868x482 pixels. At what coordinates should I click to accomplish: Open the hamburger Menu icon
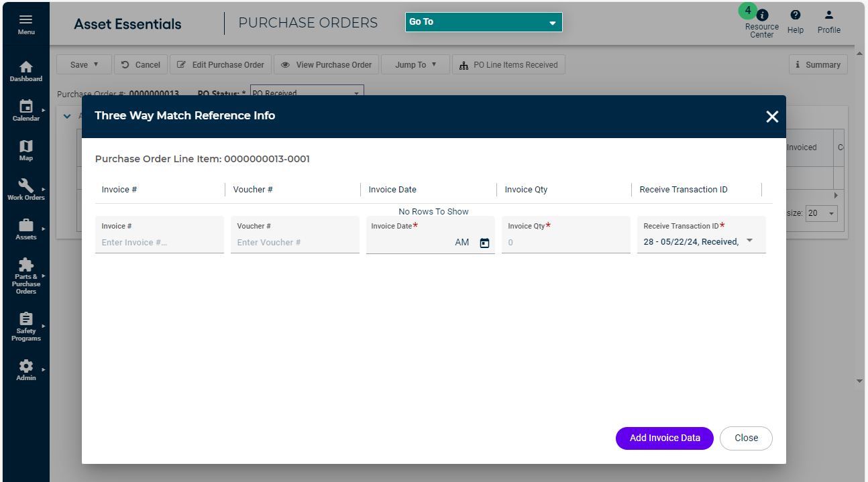(x=26, y=19)
